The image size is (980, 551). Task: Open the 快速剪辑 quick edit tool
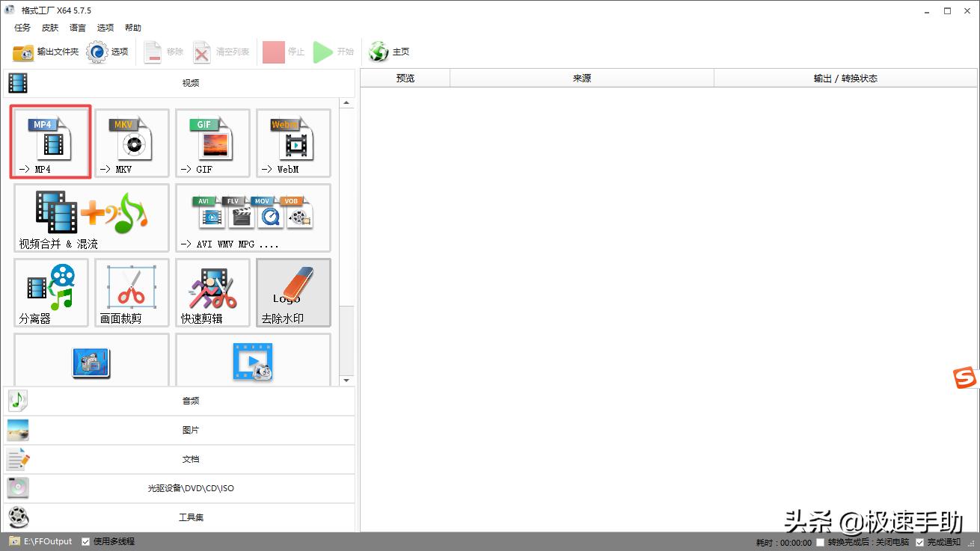coord(212,292)
